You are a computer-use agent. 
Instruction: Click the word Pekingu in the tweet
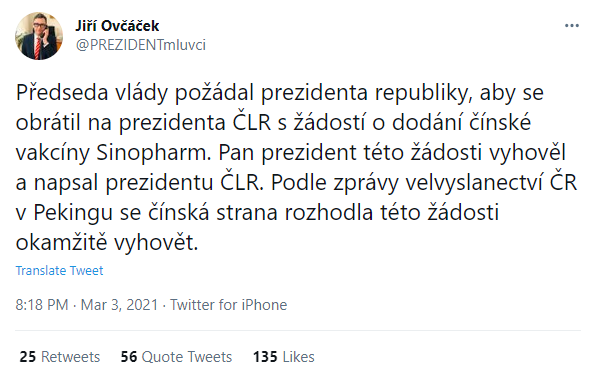(73, 212)
